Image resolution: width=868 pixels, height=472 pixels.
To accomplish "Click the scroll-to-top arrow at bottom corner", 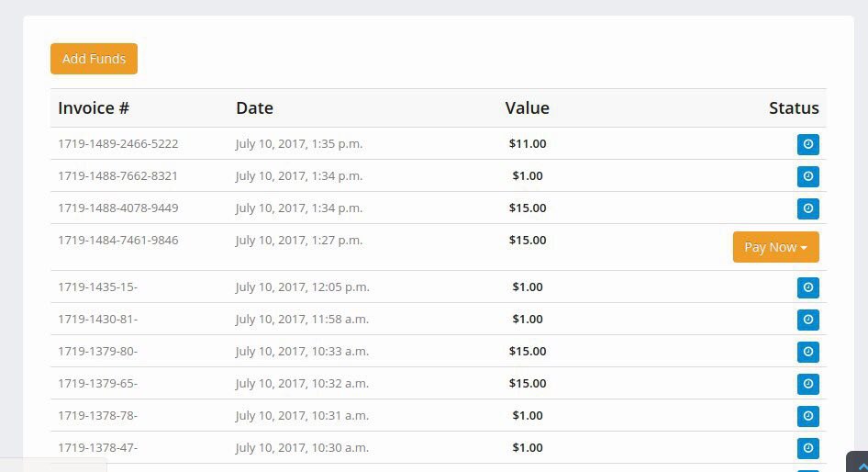I will [x=859, y=463].
